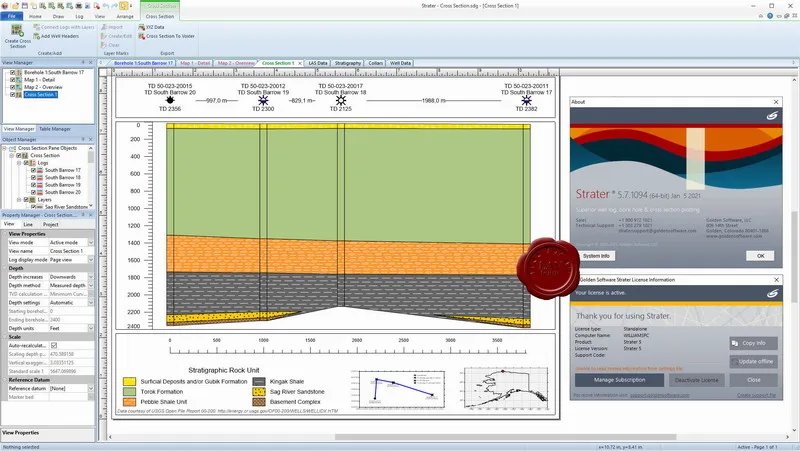Click the Update offline button
800x451 pixels.
[754, 361]
